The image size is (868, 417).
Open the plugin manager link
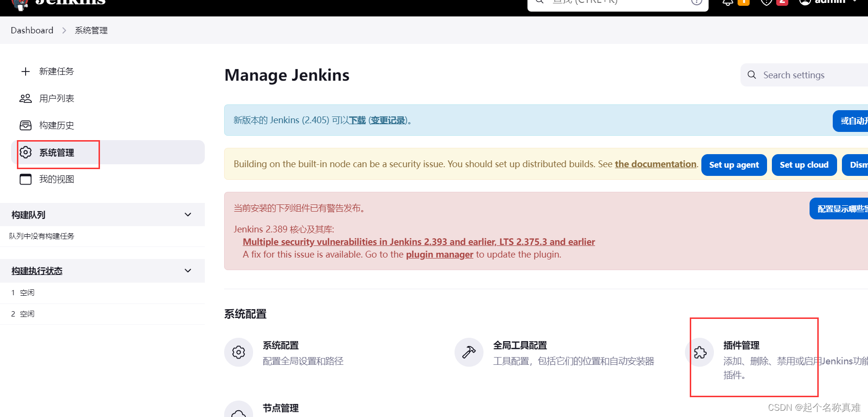(440, 255)
